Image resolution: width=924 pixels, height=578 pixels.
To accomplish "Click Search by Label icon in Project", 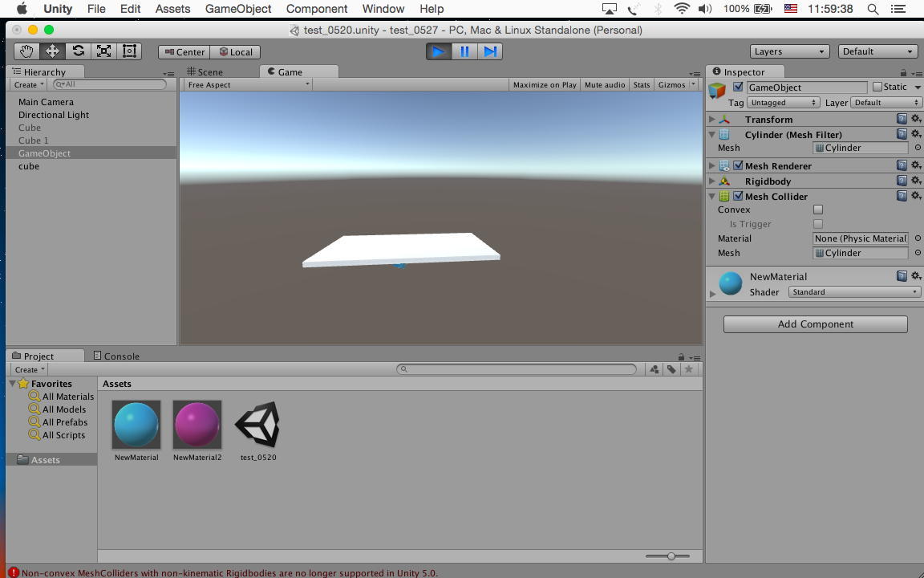I will [x=671, y=369].
